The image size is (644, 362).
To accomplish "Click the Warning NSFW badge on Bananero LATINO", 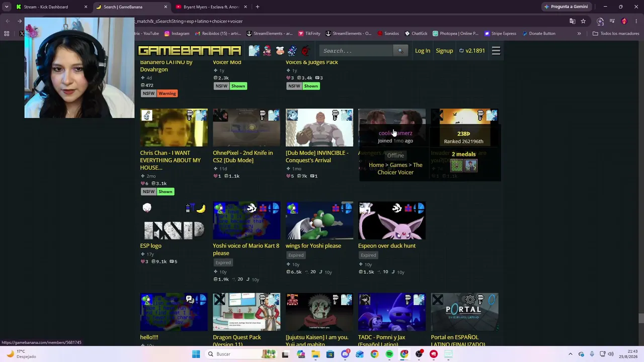I will click(167, 94).
